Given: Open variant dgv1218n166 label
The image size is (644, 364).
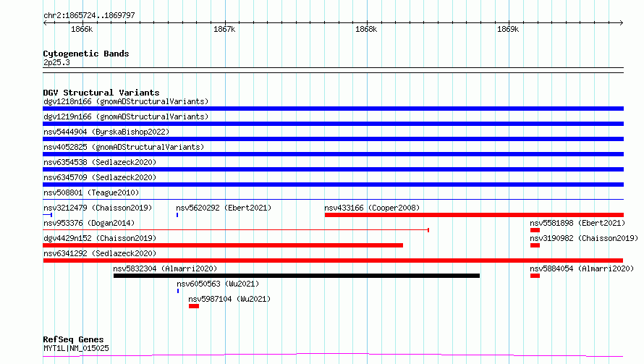Looking at the screenshot, I should [126, 101].
